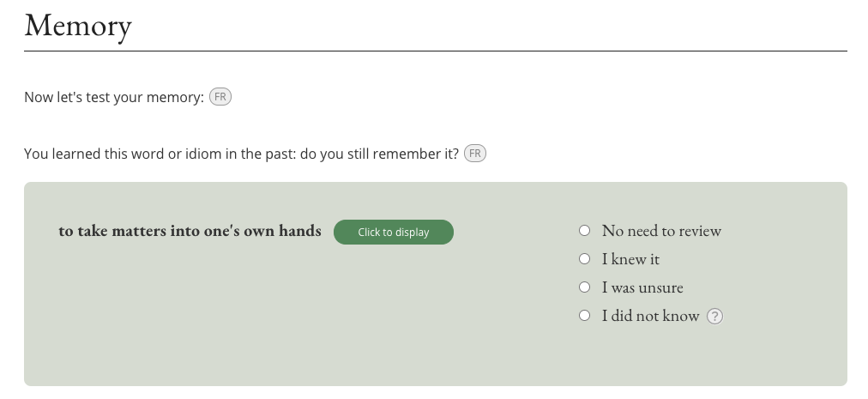Choose the "I knew it" radio button
The width and height of the screenshot is (868, 399).
[x=585, y=259]
